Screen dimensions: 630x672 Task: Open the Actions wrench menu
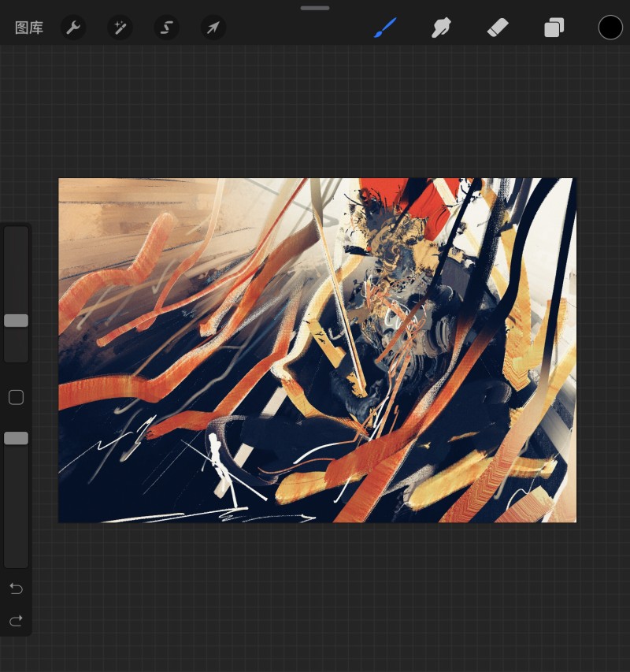(73, 28)
